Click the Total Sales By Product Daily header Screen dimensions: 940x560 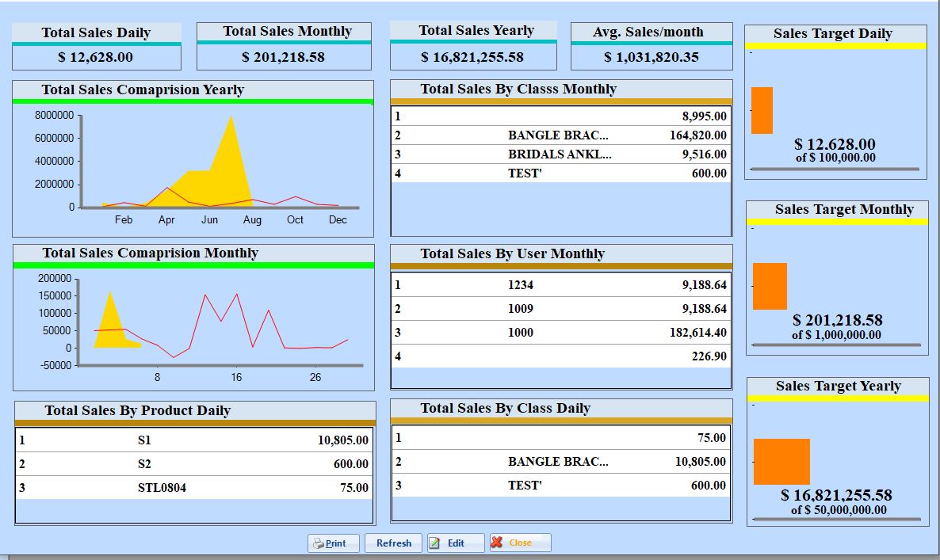[x=138, y=410]
